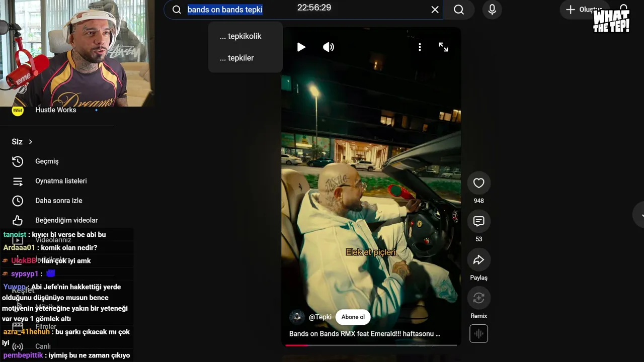Open the Hustle Works subscription
This screenshot has height=362, width=644.
coord(55,110)
